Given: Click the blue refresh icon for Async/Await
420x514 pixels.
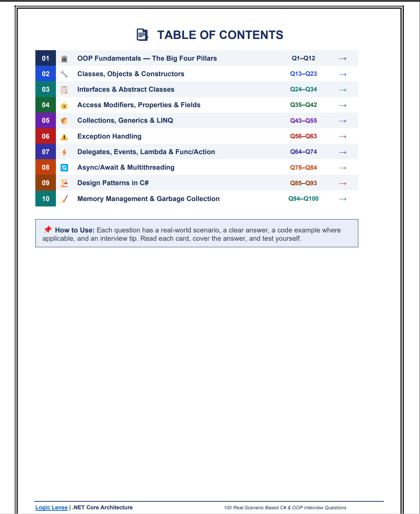Looking at the screenshot, I should click(x=64, y=167).
